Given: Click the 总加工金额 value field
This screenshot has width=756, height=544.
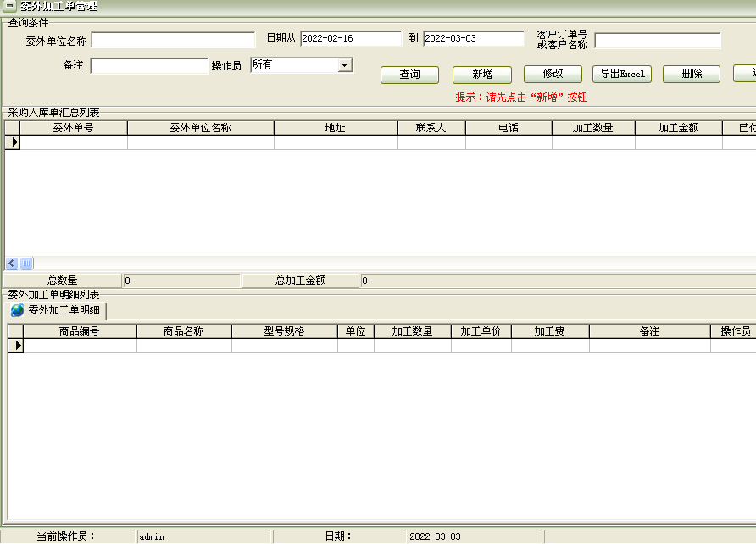Looking at the screenshot, I should [558, 280].
